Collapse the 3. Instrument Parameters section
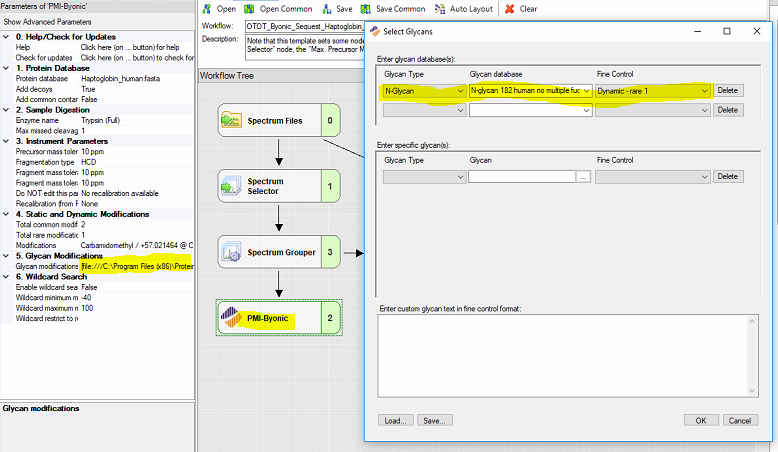Viewport: 778px width, 452px height. (x=6, y=141)
